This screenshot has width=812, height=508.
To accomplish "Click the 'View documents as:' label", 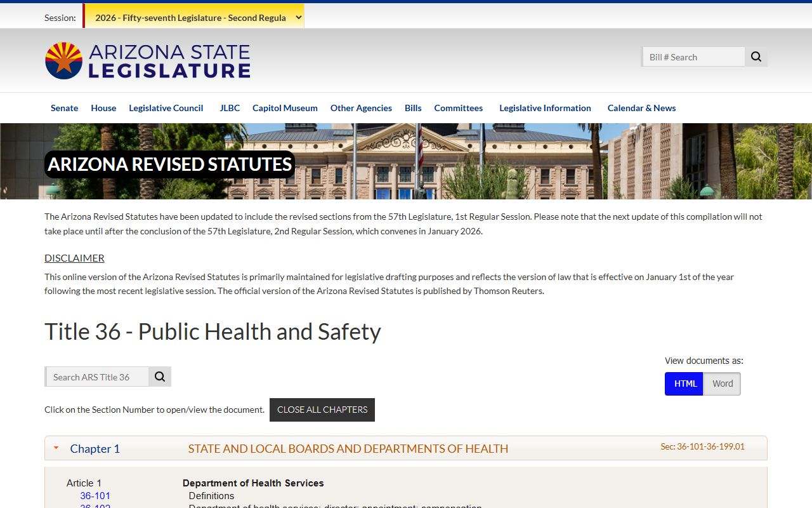I will click(x=704, y=361).
